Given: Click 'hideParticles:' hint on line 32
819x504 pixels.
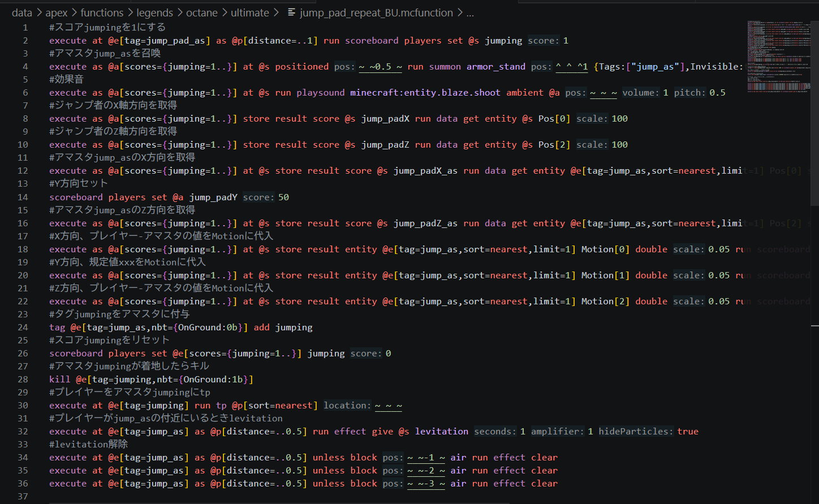Looking at the screenshot, I should tap(636, 432).
